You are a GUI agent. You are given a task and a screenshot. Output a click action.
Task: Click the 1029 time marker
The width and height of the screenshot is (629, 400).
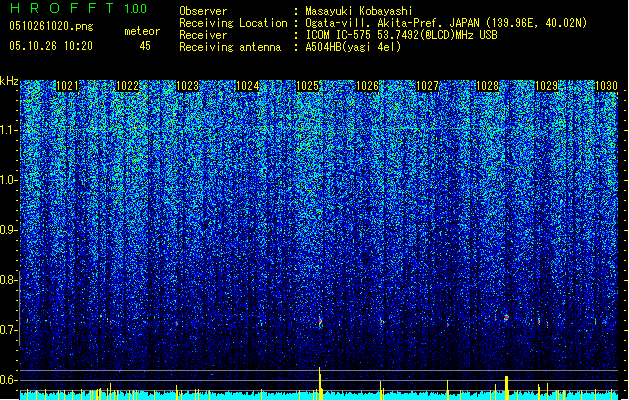547,86
